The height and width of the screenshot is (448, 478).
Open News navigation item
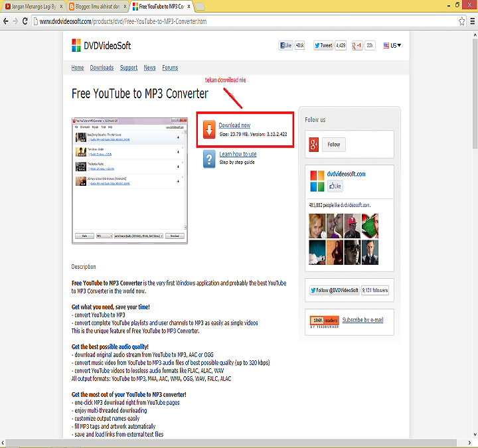coord(149,68)
